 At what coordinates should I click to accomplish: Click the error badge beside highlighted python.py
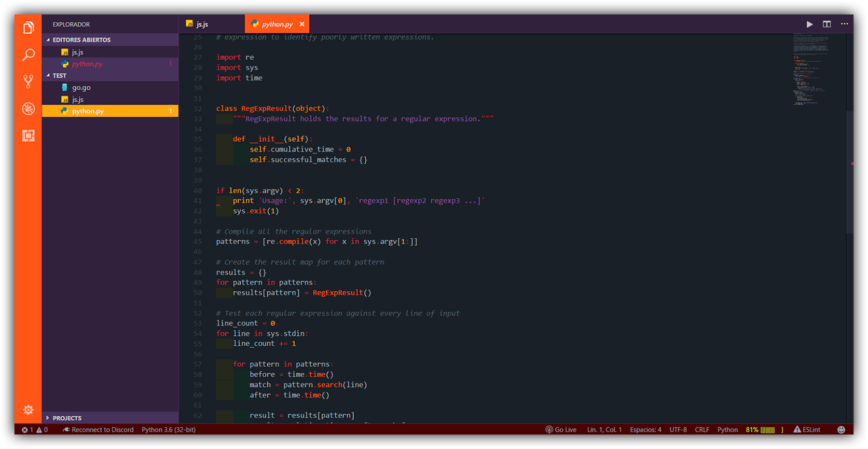(x=170, y=111)
